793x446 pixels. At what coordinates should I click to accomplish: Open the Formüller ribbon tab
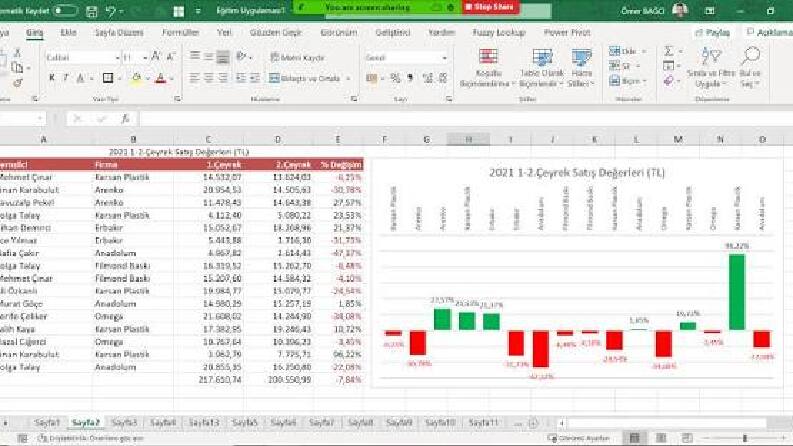point(181,32)
